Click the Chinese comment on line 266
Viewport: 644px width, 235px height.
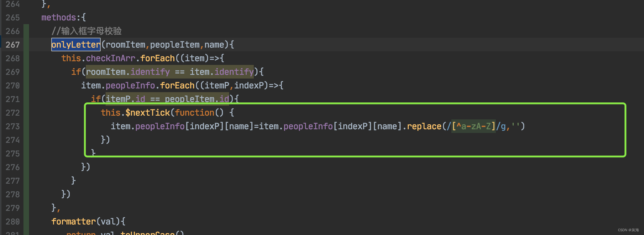point(86,31)
